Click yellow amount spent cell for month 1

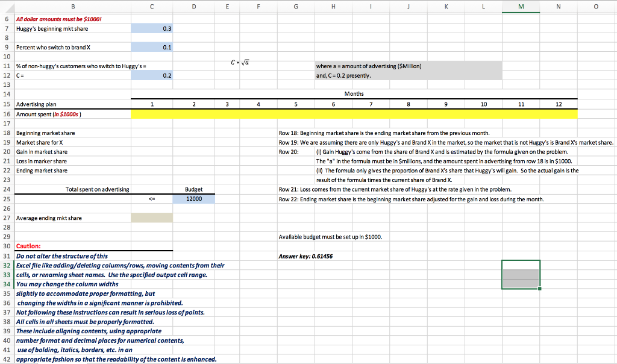[152, 114]
